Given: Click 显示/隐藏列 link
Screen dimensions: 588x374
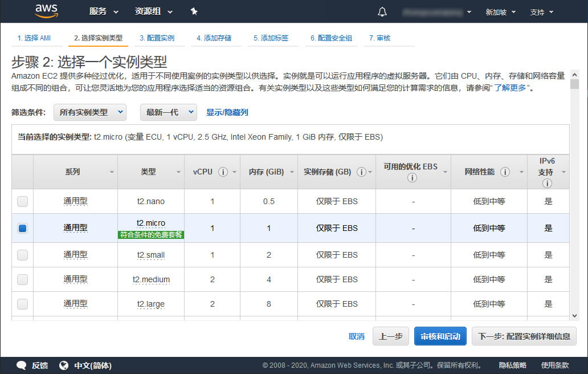Looking at the screenshot, I should click(227, 112).
